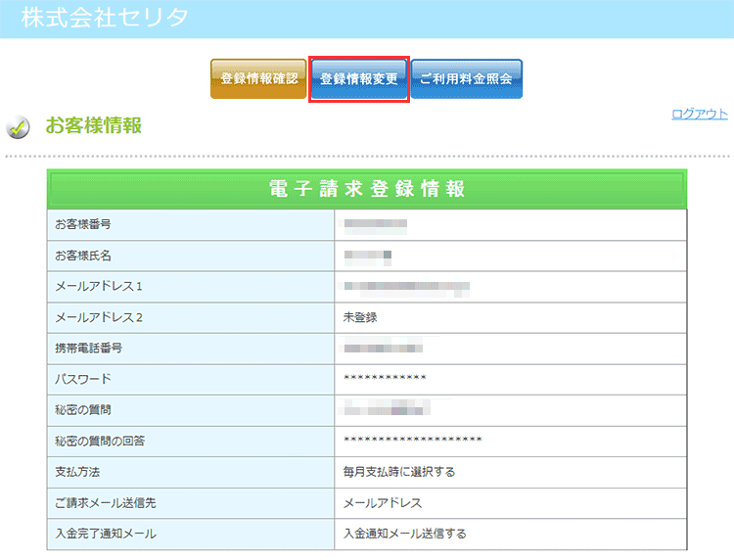Click the 毎月支払時に選択する payment method value

click(398, 472)
